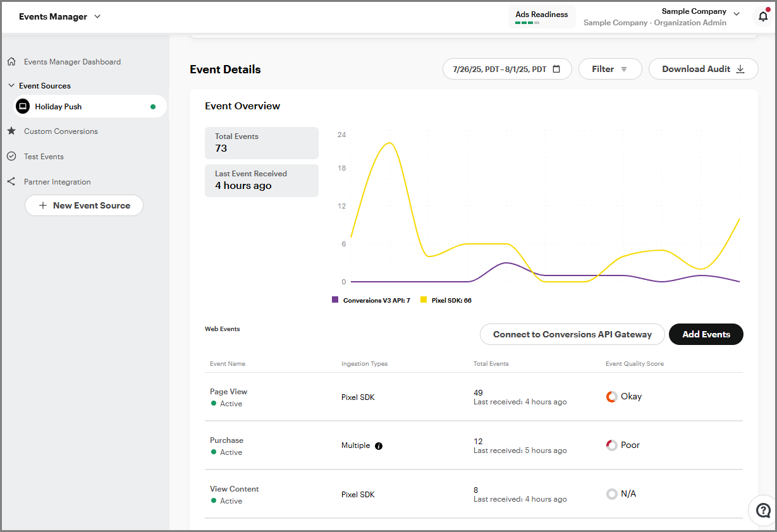Click the help question mark icon
777x532 pixels.
tap(763, 510)
